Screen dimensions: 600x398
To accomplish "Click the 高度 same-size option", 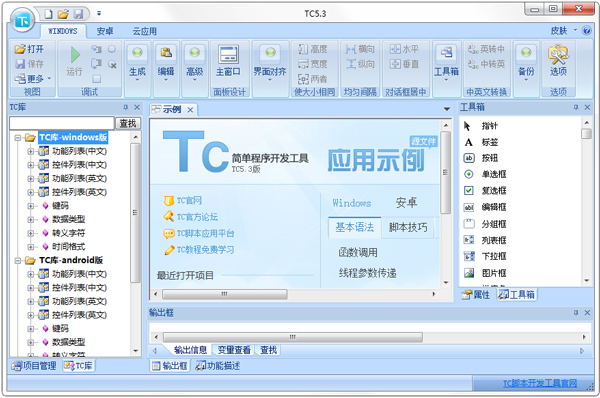I will (313, 49).
